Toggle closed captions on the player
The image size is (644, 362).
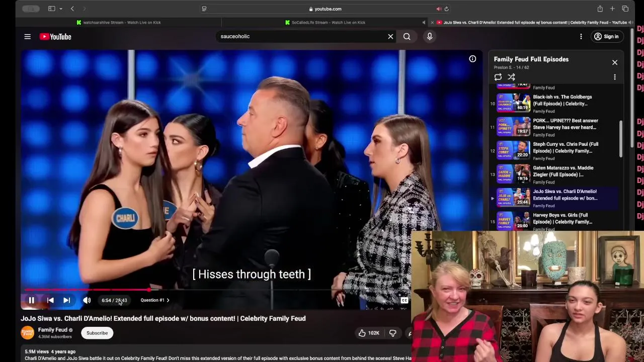[404, 300]
